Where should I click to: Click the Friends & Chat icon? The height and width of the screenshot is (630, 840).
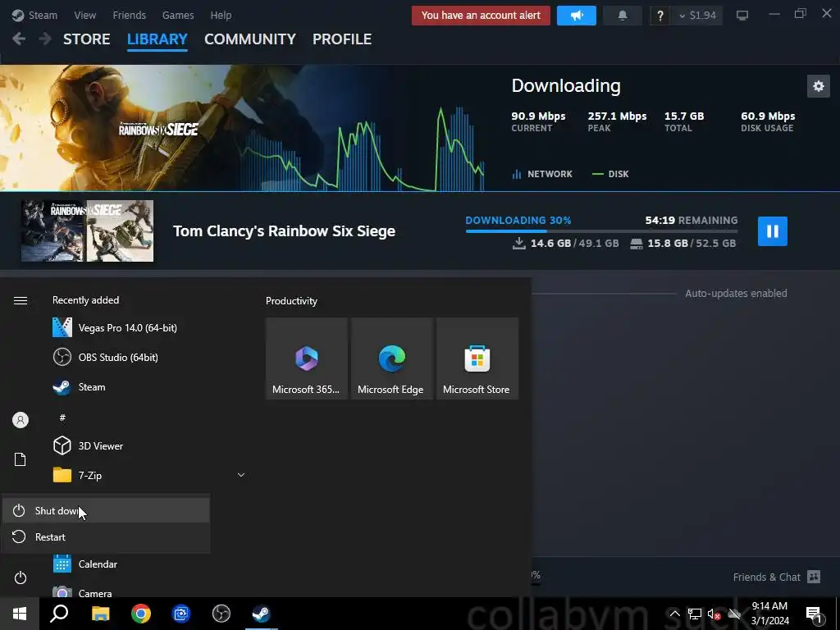814,577
